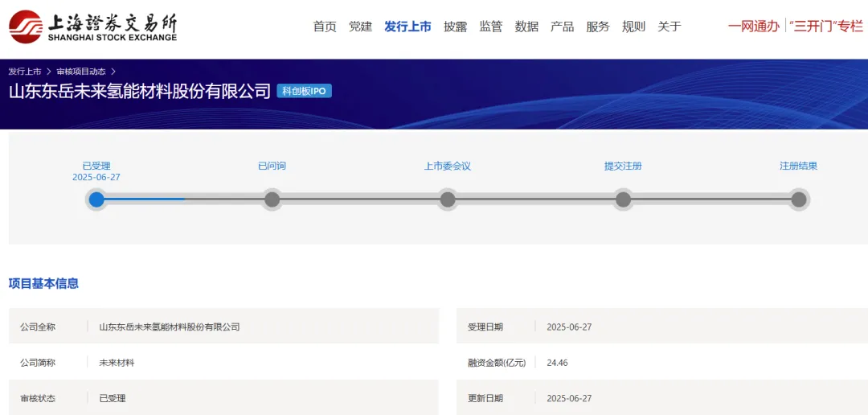Open the 党建 menu item
The height and width of the screenshot is (415, 868).
[360, 26]
